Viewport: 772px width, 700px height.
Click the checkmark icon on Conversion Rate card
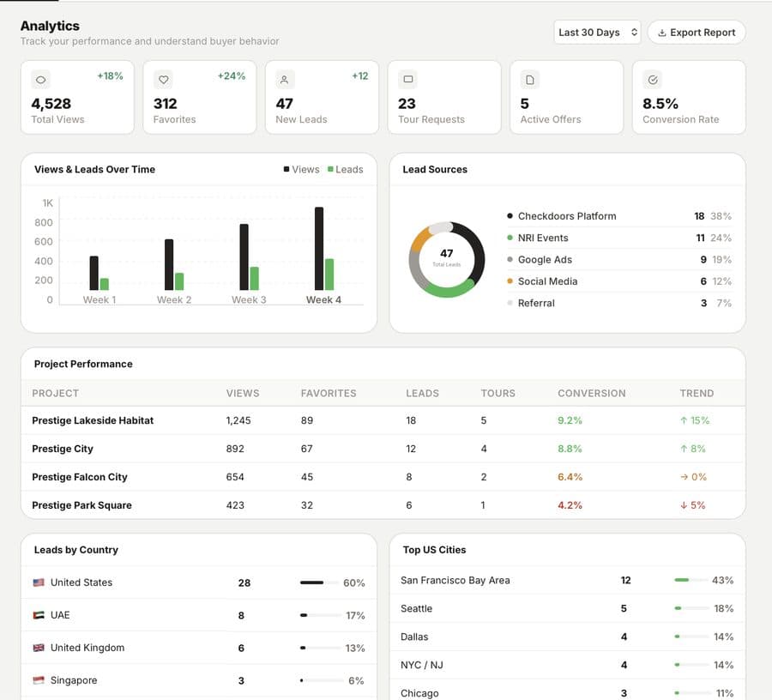pyautogui.click(x=652, y=79)
